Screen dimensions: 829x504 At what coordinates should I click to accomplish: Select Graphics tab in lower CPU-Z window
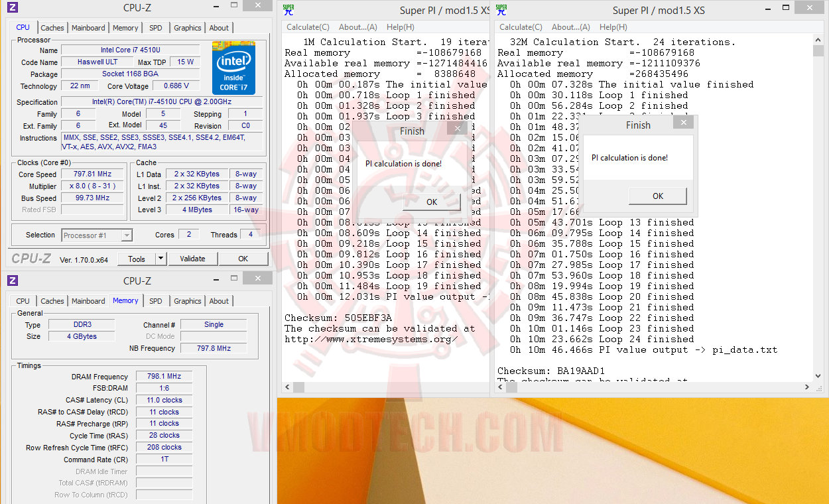click(x=187, y=301)
